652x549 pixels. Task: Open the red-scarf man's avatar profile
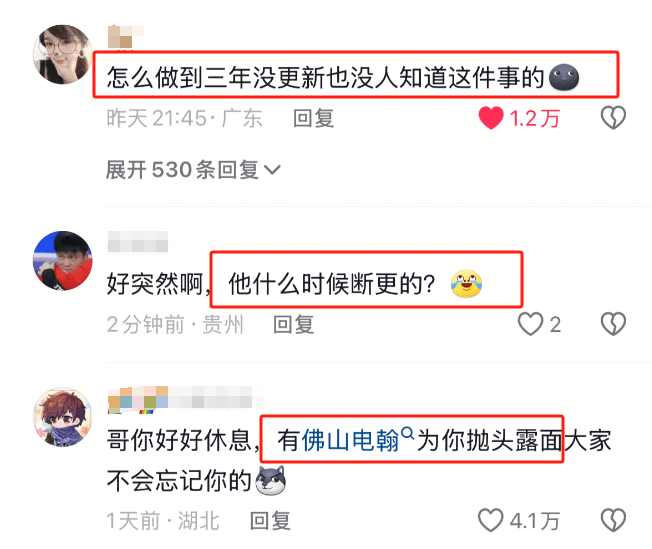pyautogui.click(x=63, y=260)
